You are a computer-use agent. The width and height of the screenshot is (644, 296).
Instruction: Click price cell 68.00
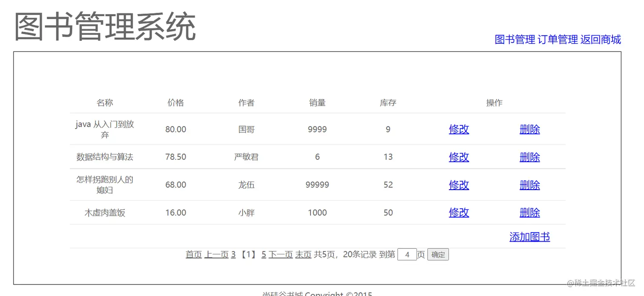pos(175,185)
